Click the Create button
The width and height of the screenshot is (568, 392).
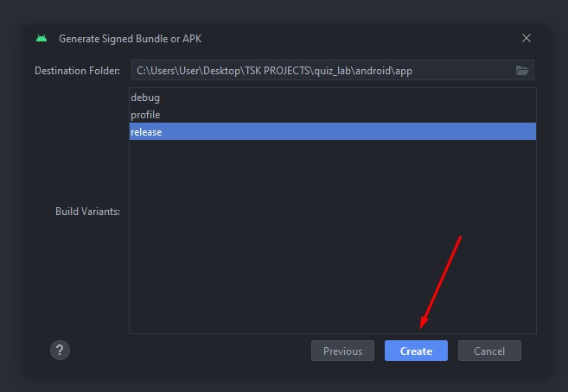click(416, 351)
